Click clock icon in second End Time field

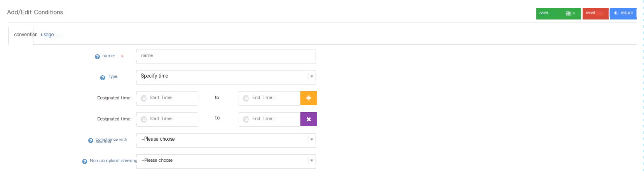point(246,119)
